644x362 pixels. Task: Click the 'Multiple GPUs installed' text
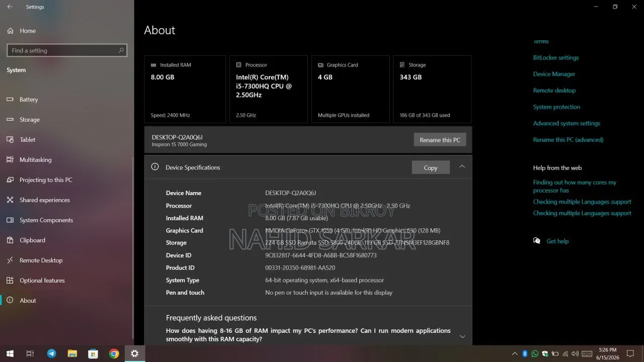tap(344, 115)
